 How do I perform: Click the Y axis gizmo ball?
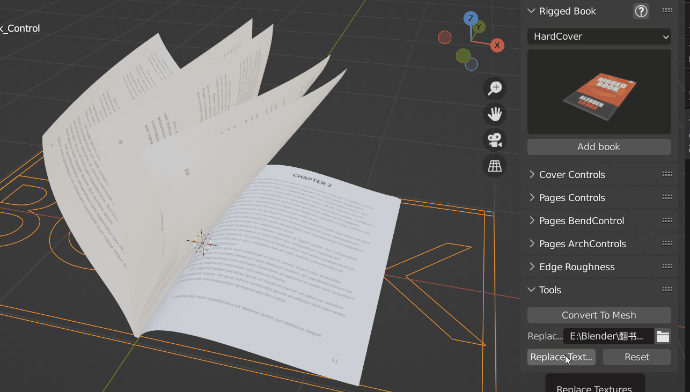tap(479, 27)
